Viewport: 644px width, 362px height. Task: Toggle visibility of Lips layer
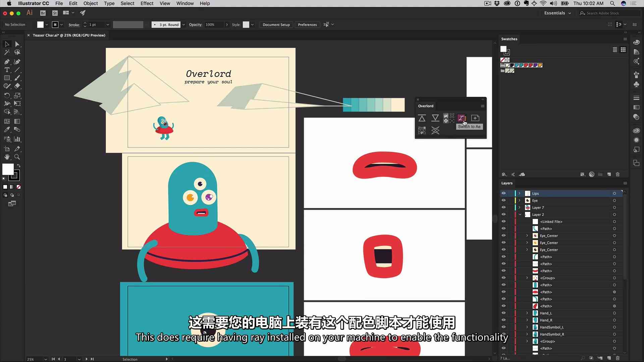(x=504, y=193)
